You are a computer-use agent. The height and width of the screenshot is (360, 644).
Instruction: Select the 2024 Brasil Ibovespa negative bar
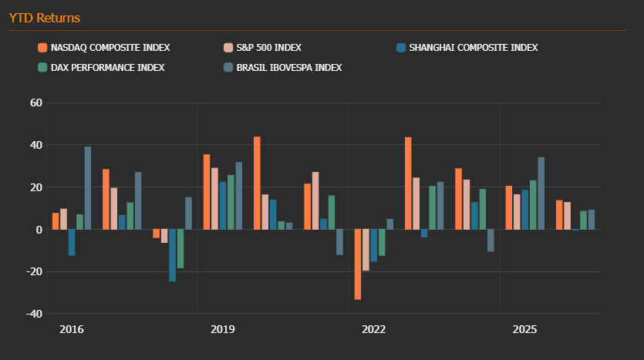click(491, 241)
